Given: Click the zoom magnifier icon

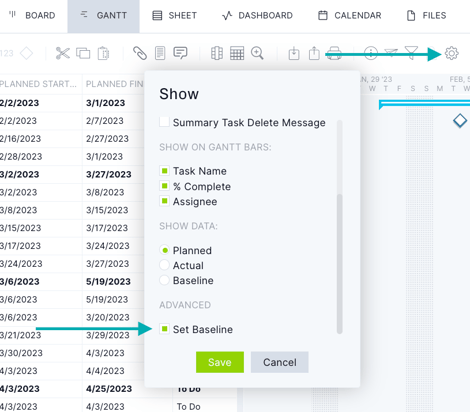Looking at the screenshot, I should click(x=257, y=53).
